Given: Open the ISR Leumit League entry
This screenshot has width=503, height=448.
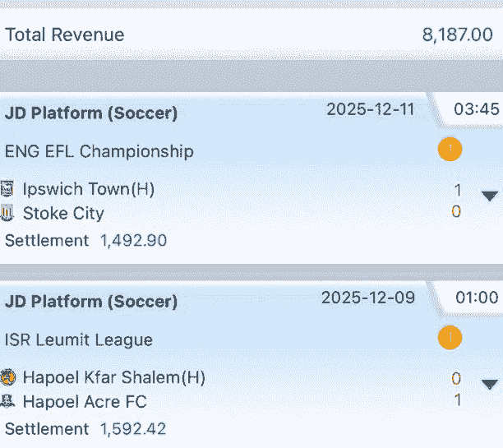Looking at the screenshot, I should (79, 339).
